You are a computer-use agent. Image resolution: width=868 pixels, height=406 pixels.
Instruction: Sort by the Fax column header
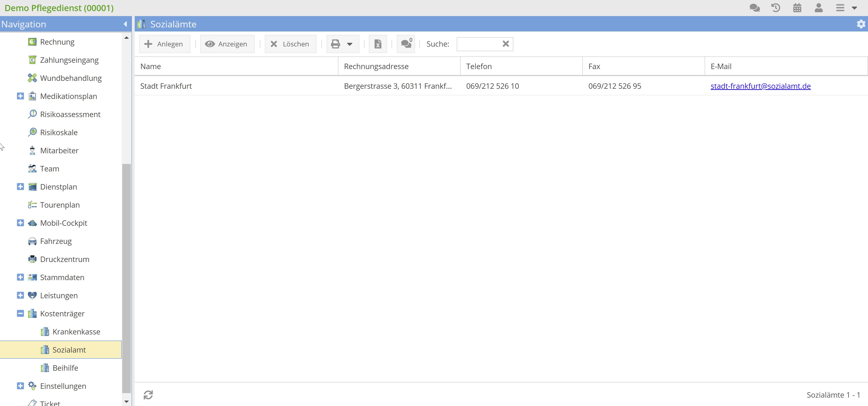click(x=643, y=66)
